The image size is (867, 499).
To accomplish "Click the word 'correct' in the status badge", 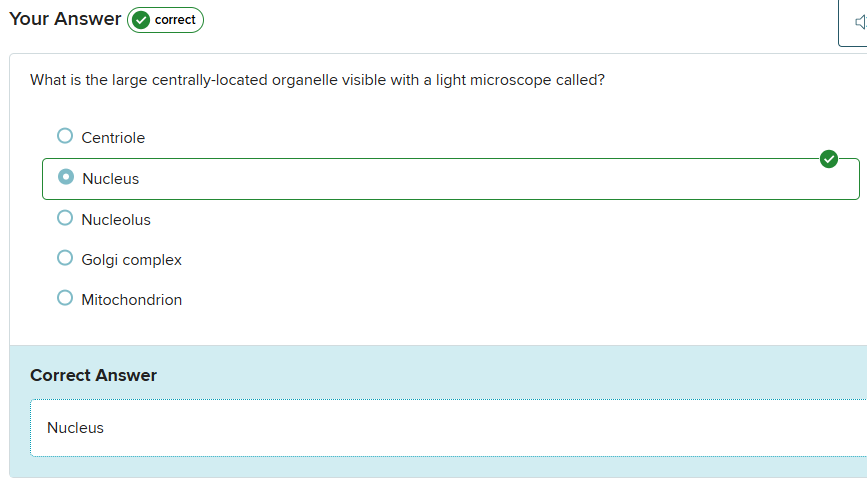I will [175, 20].
